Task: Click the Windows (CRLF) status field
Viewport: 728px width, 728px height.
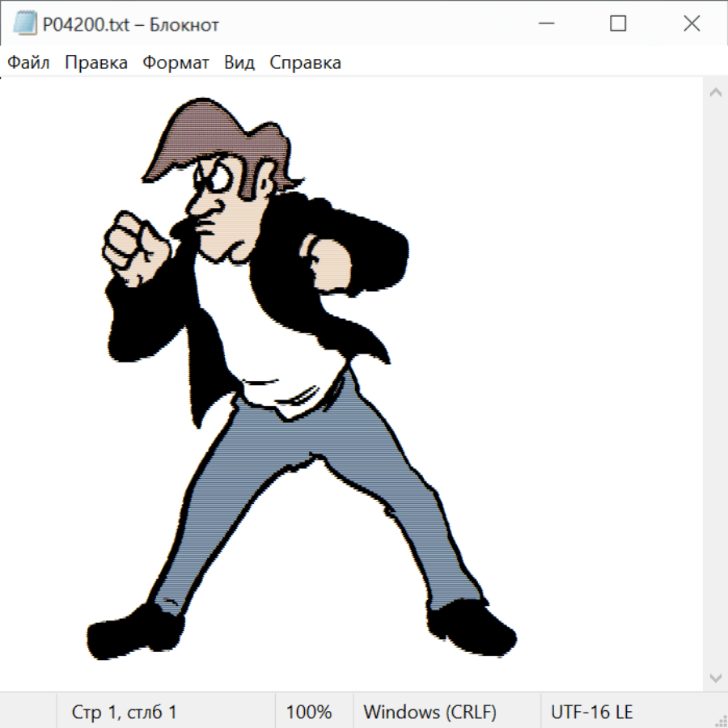Action: 430,712
